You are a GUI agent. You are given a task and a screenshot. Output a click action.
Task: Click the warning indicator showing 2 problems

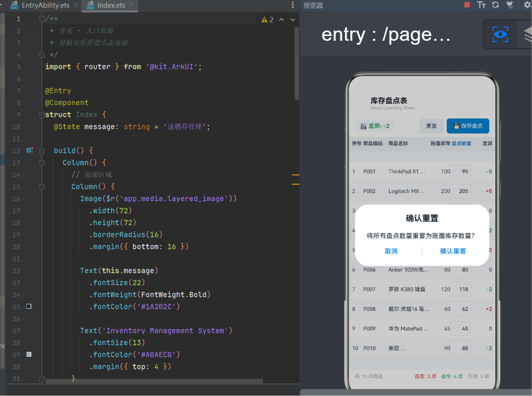click(x=267, y=20)
